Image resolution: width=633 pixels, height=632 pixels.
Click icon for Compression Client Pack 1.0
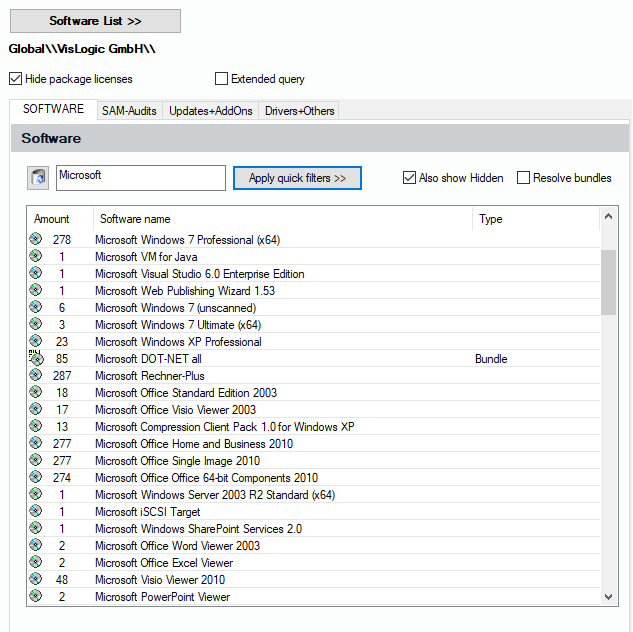(x=36, y=426)
